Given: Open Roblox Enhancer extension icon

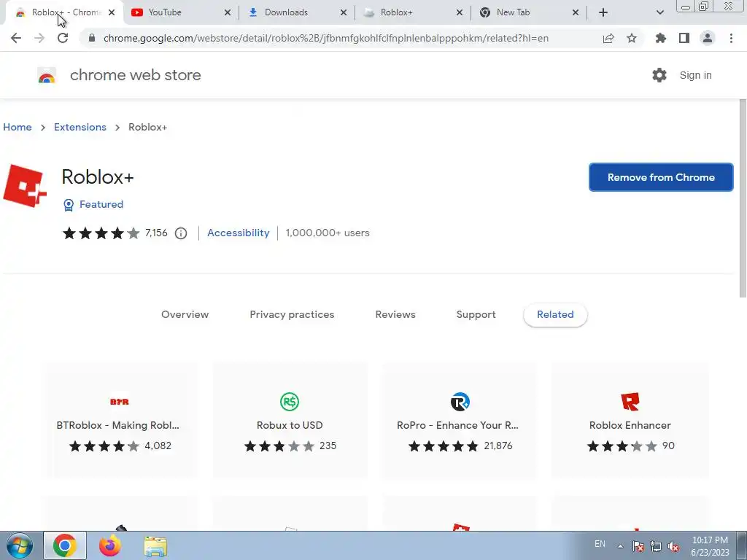Looking at the screenshot, I should click(630, 402).
